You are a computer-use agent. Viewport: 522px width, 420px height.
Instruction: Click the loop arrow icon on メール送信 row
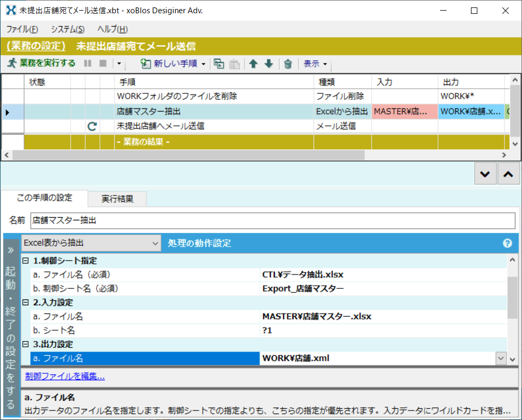[x=92, y=126]
